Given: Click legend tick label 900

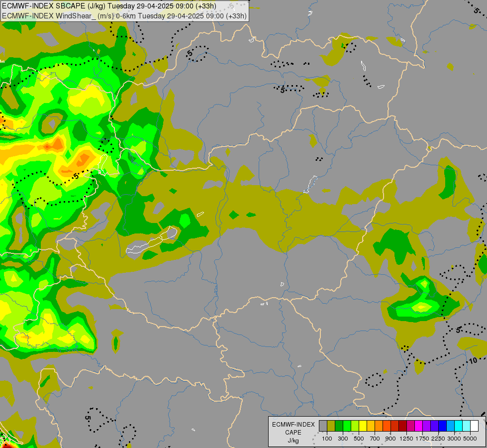Looking at the screenshot, I should click(x=390, y=439).
